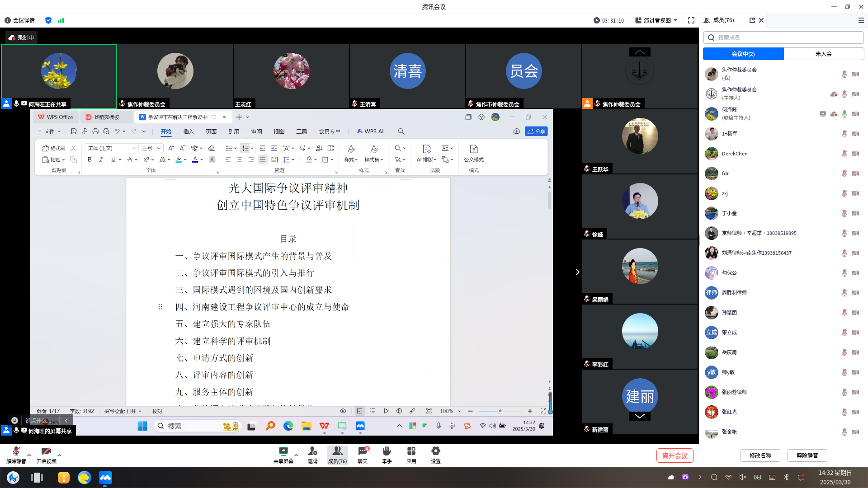Image resolution: width=868 pixels, height=488 pixels.
Task: Click the Leave Meeting button
Action: [675, 455]
